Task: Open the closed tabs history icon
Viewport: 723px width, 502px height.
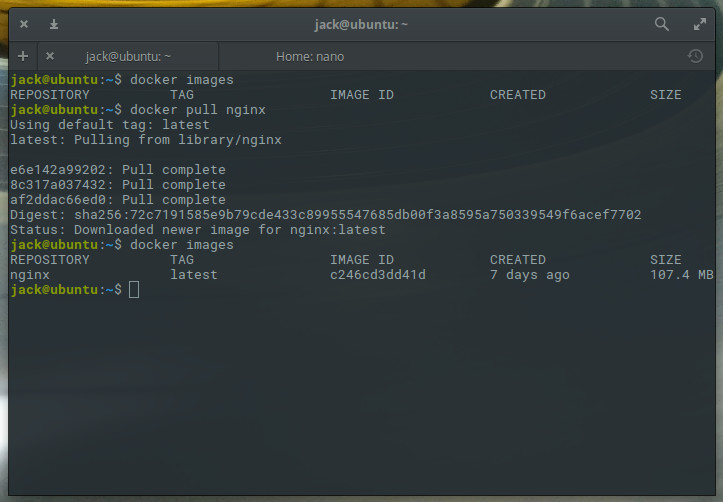Action: pyautogui.click(x=695, y=56)
